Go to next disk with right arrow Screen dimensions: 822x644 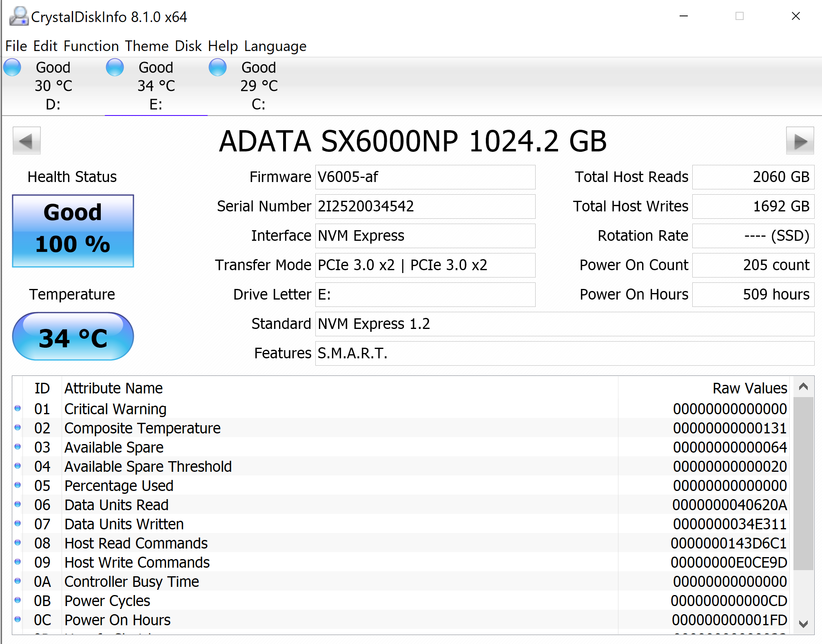click(x=800, y=141)
